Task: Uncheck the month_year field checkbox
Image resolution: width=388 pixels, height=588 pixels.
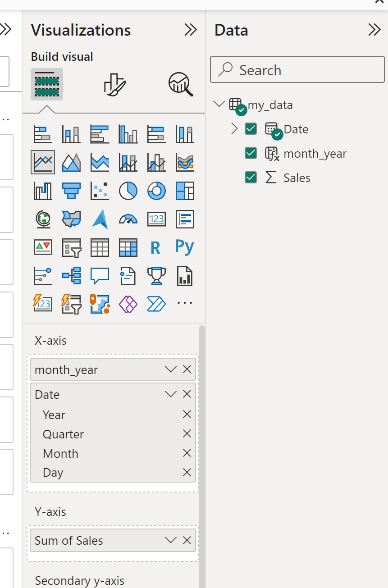Action: coord(251,154)
